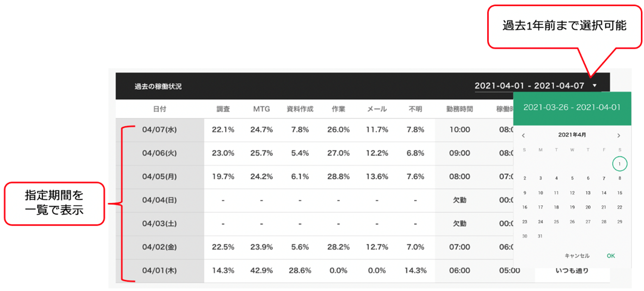Click the 2021-04-01 - 2021-04-07 date range field
Image resolution: width=644 pixels, height=291 pixels.
(529, 86)
